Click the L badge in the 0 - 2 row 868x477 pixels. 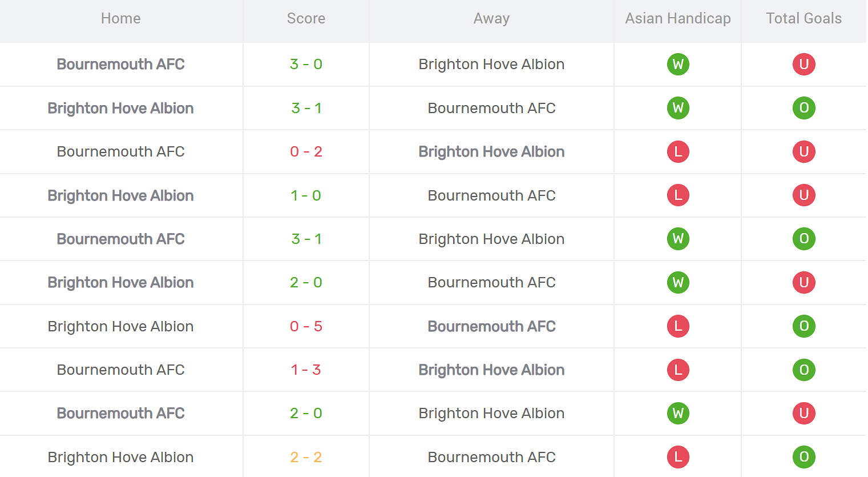pyautogui.click(x=678, y=151)
